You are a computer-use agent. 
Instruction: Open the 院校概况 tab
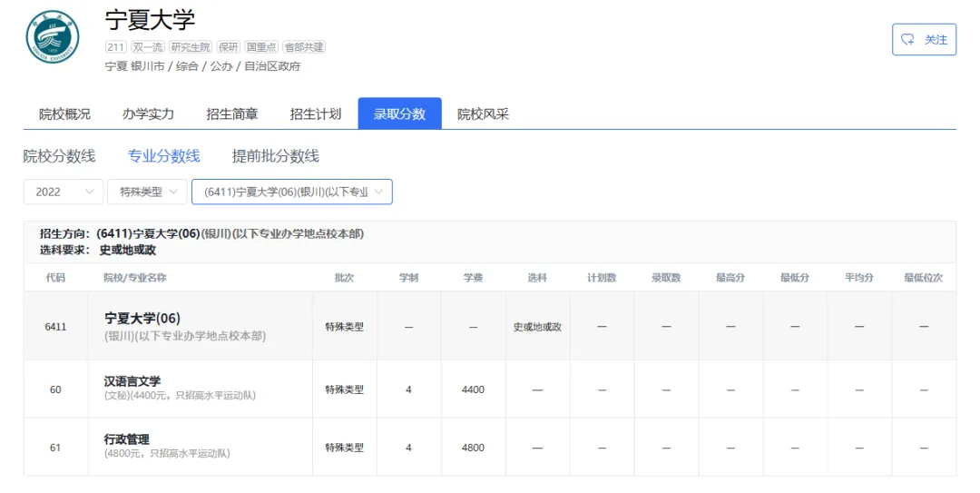pos(64,113)
